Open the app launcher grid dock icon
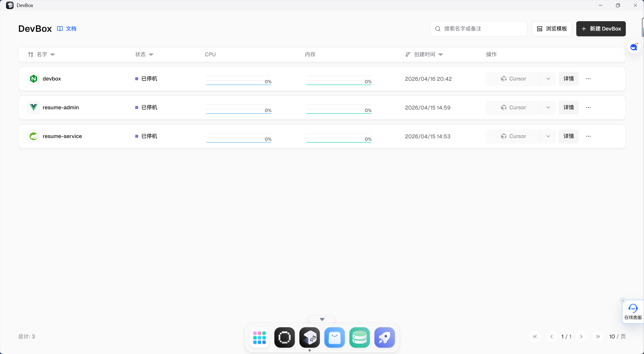This screenshot has width=644, height=354. pos(259,338)
